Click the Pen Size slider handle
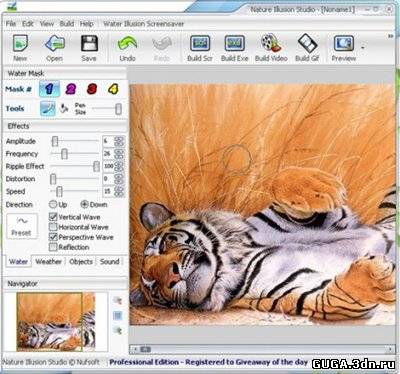This screenshot has width=400, height=374. [x=118, y=109]
